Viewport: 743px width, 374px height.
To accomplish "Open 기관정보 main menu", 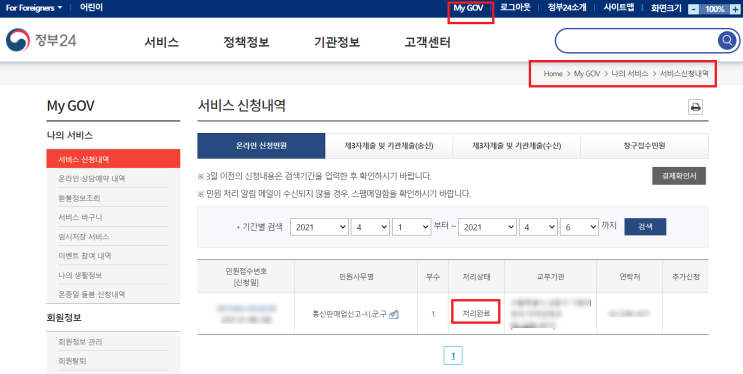I will click(337, 42).
